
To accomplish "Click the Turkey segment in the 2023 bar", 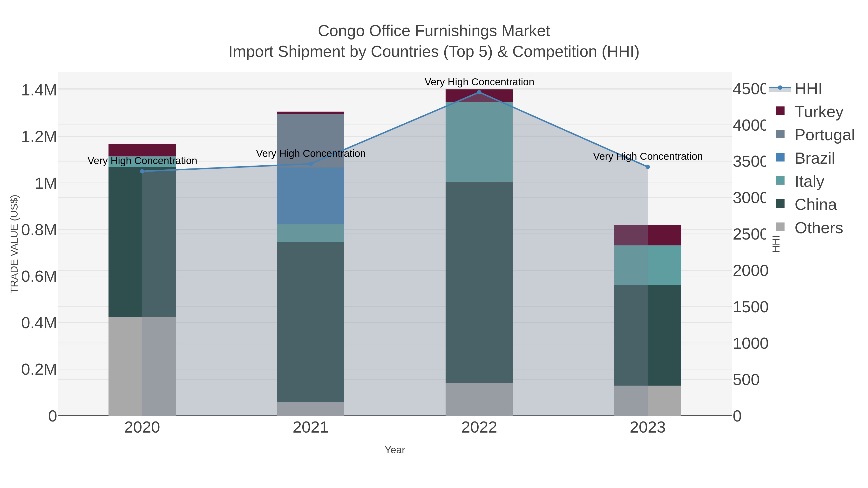I will tap(648, 235).
